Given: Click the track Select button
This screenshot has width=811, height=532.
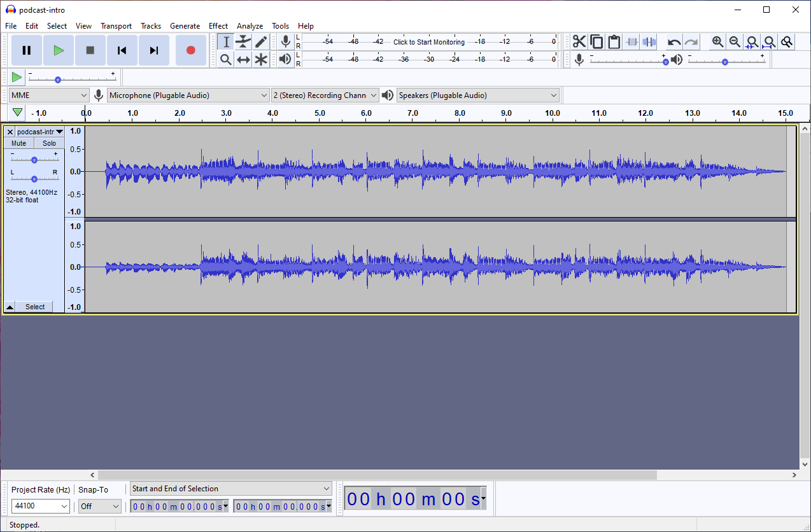Looking at the screenshot, I should coord(35,307).
